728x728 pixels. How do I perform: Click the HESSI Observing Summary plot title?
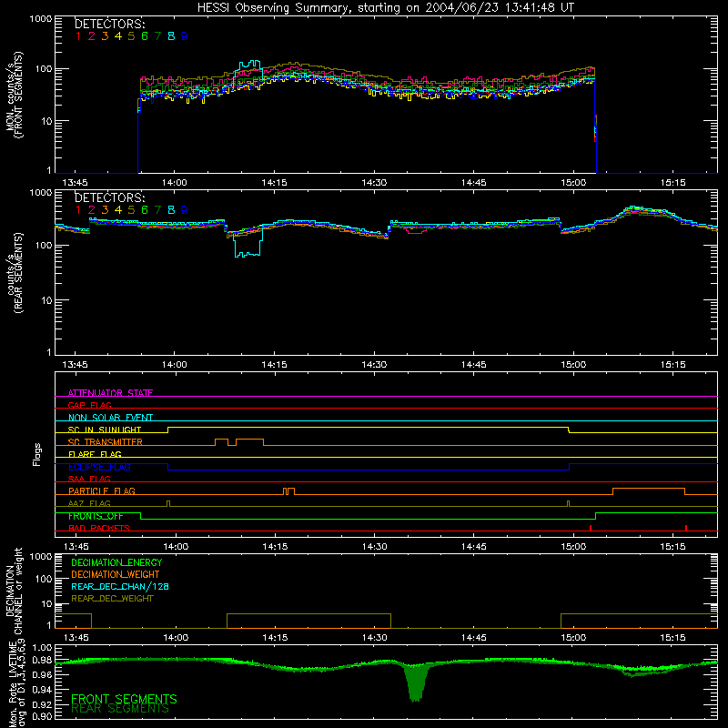tap(386, 8)
